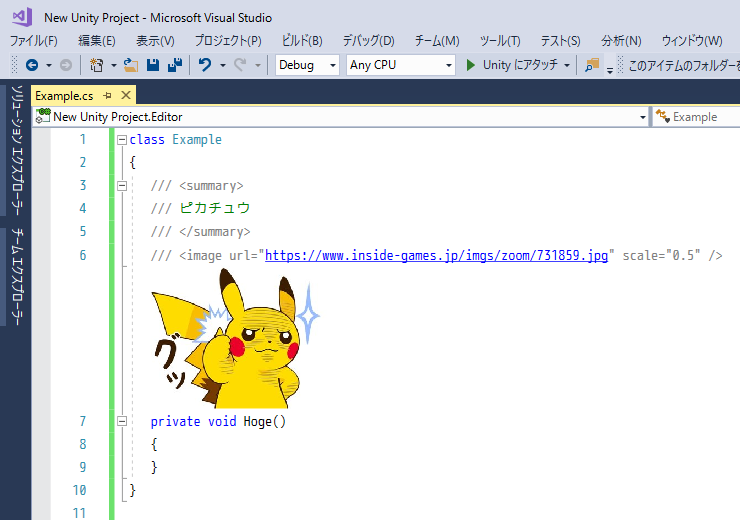Screen dimensions: 740x520
Task: Open the Debug configuration dropdown
Action: pos(307,65)
